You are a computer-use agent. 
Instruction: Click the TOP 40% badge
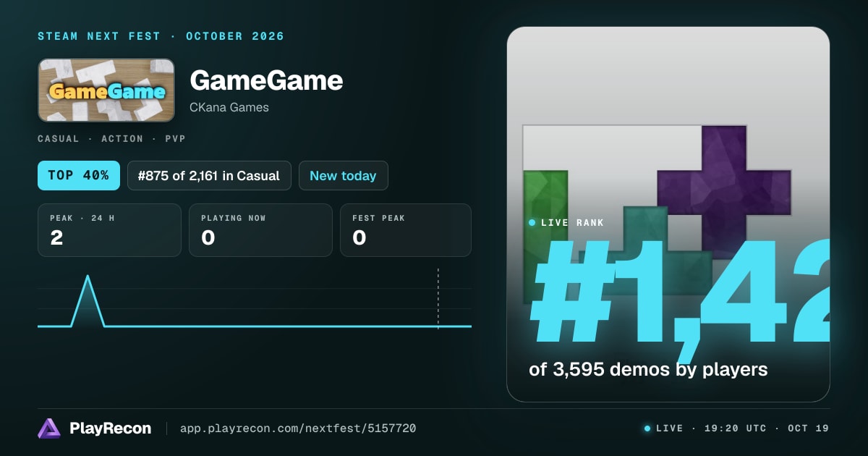tap(79, 175)
